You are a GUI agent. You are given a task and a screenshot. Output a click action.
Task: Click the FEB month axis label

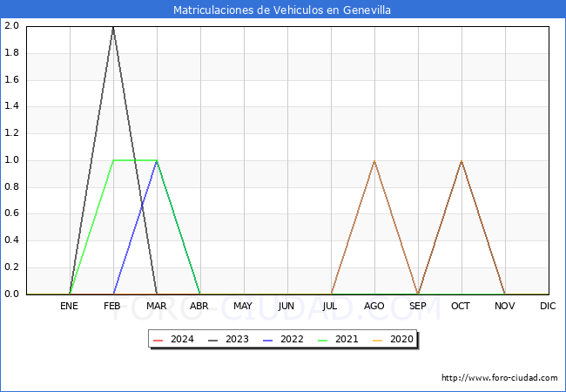click(x=112, y=306)
